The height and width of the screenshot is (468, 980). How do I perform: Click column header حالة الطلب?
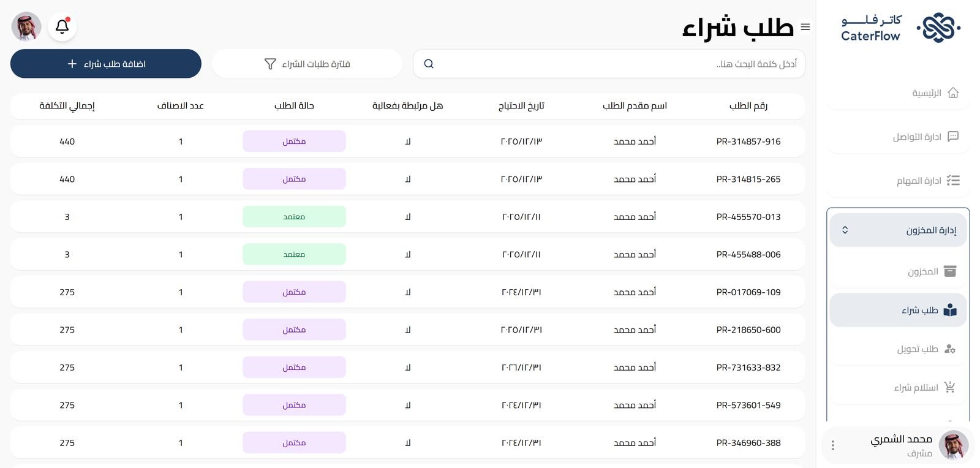pos(294,106)
